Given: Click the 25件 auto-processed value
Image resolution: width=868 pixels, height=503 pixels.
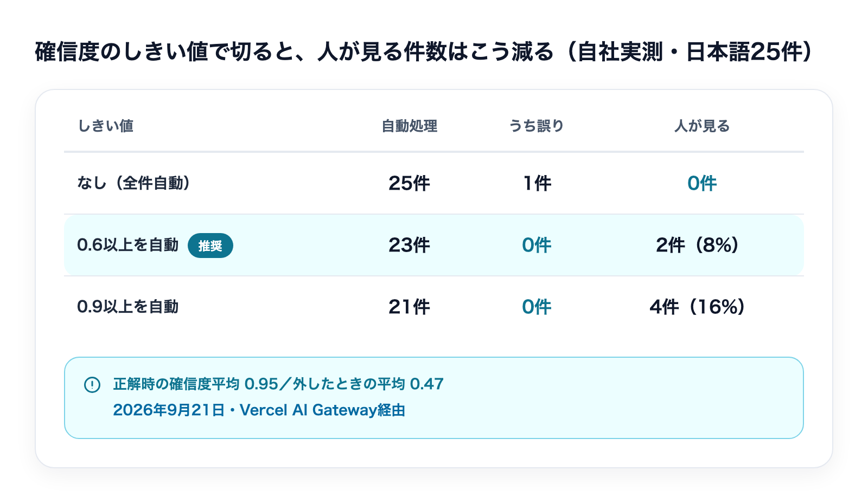Looking at the screenshot, I should 410,183.
